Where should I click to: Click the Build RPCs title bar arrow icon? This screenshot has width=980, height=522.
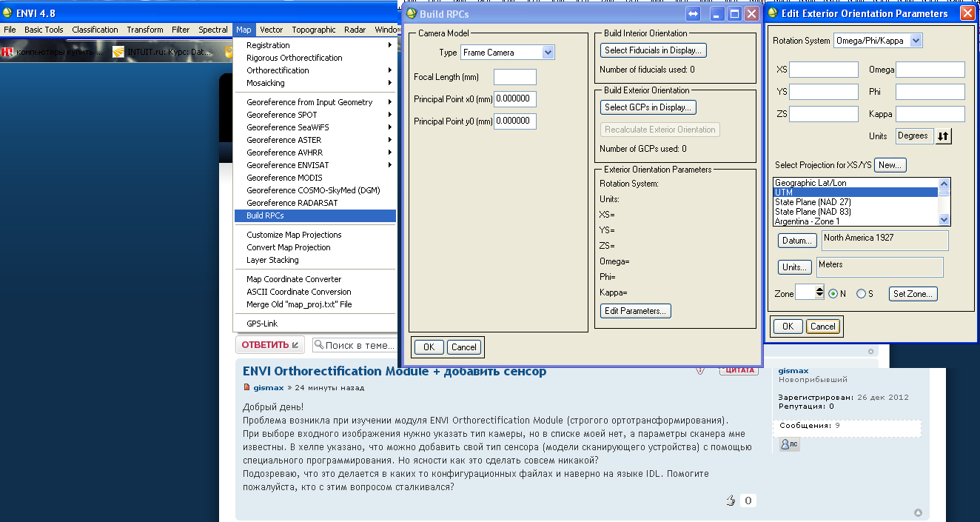tap(694, 13)
